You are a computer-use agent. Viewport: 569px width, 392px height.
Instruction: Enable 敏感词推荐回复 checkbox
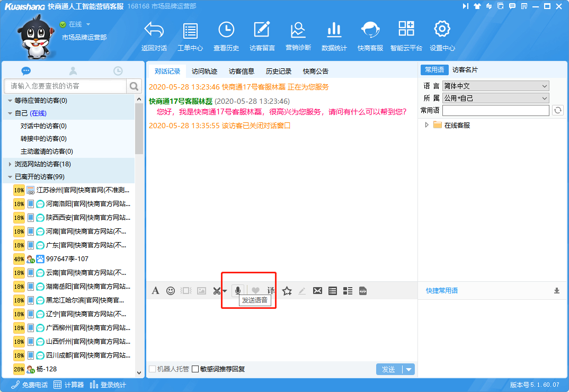[195, 369]
